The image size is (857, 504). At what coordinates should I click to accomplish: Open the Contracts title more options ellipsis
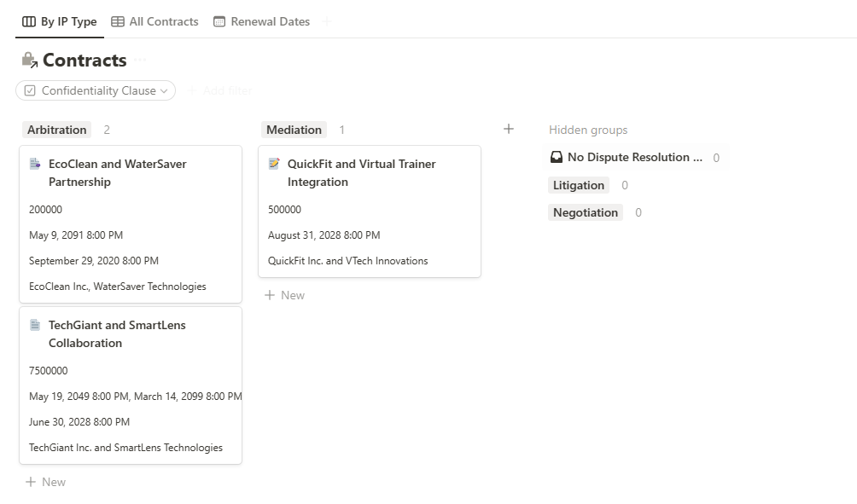[x=141, y=60]
